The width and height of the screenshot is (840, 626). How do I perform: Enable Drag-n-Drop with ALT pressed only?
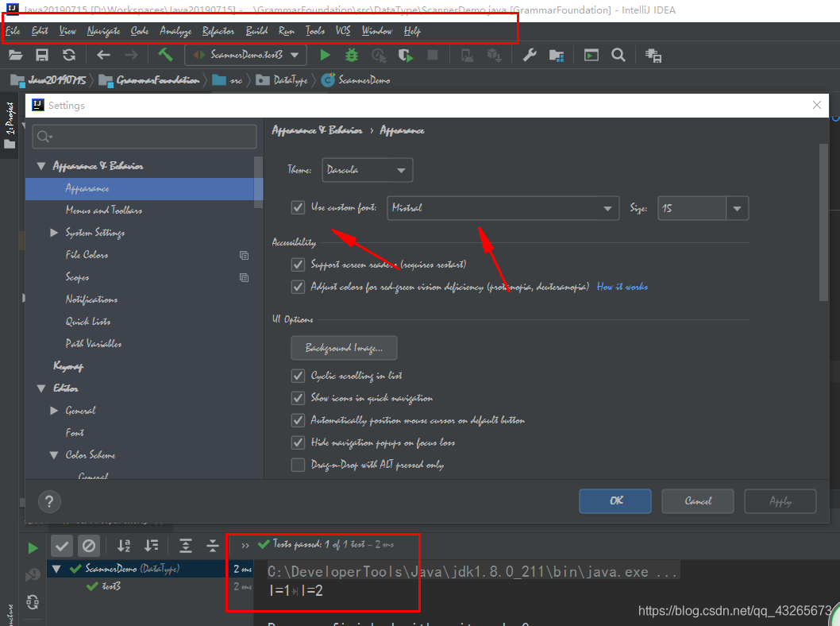298,465
